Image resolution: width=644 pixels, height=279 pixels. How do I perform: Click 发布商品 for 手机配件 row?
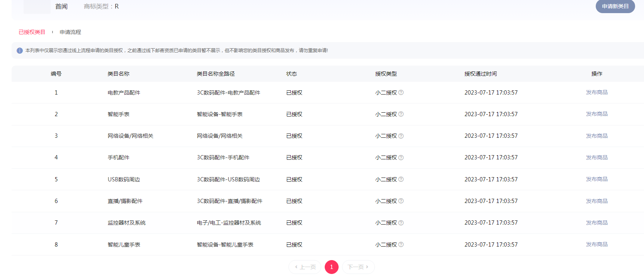[597, 157]
